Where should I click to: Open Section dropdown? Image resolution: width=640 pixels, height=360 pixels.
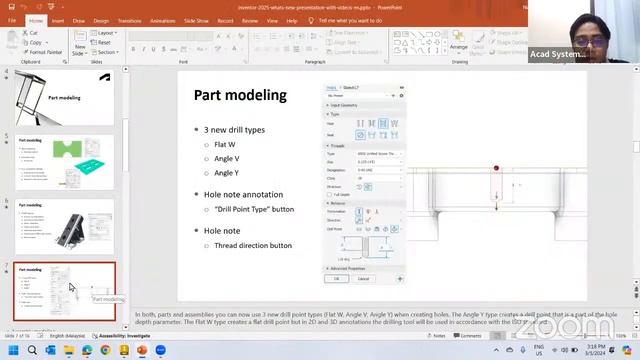tap(105, 52)
